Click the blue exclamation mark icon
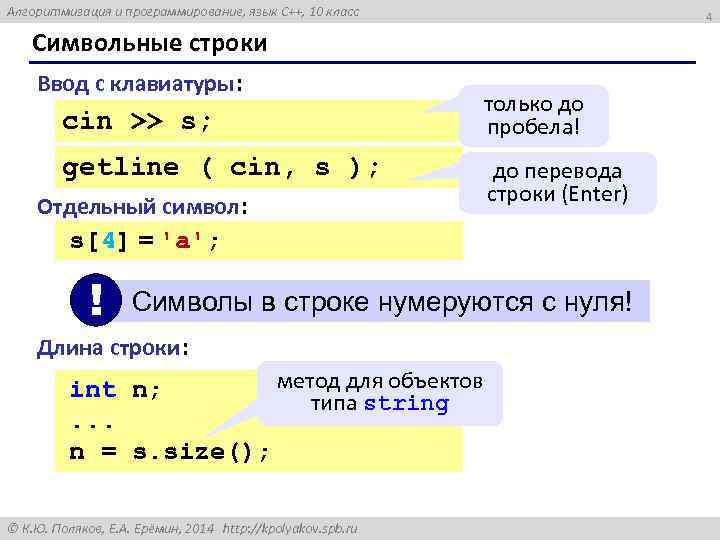Screen dimensions: 720x540 96,300
